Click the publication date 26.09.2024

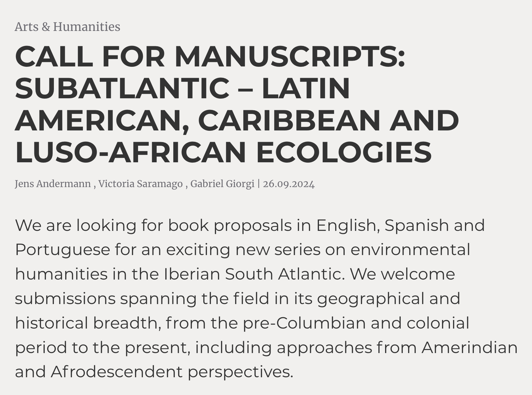click(289, 184)
